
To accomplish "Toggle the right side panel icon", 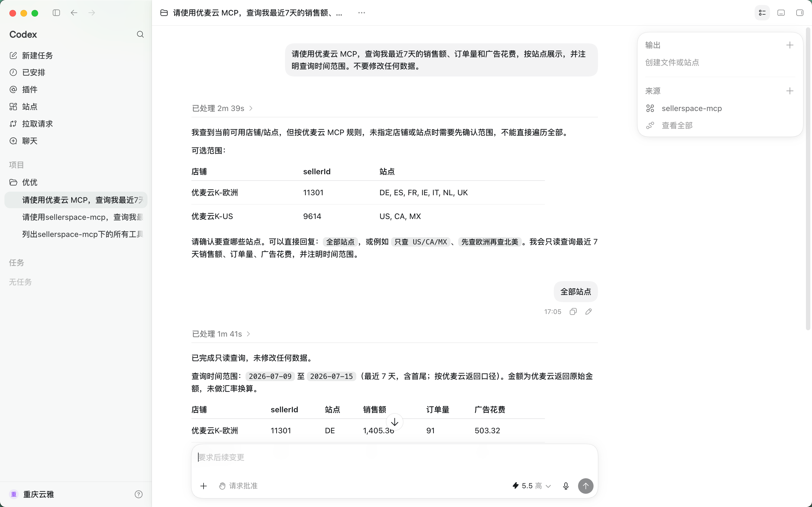I will pos(800,13).
